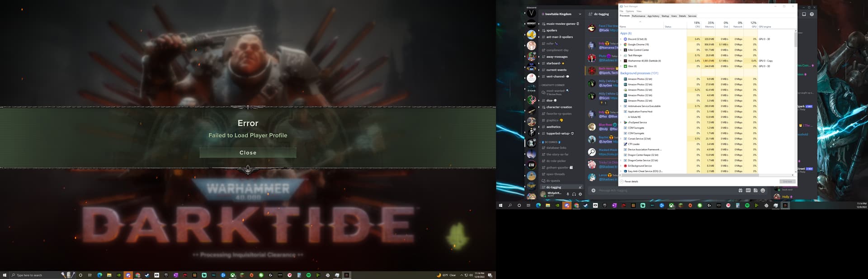
Task: Open the Performance tab in Task Manager
Action: tap(638, 16)
